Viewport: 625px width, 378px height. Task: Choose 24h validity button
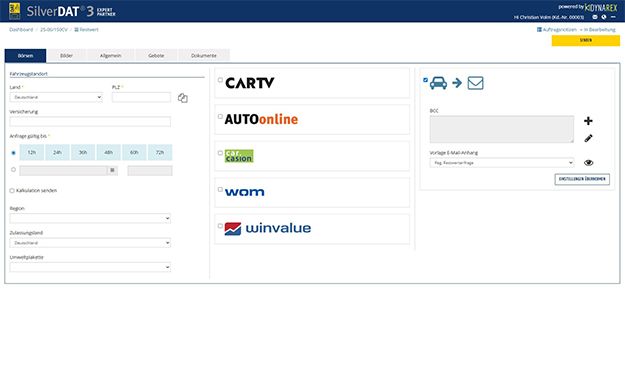pos(57,152)
